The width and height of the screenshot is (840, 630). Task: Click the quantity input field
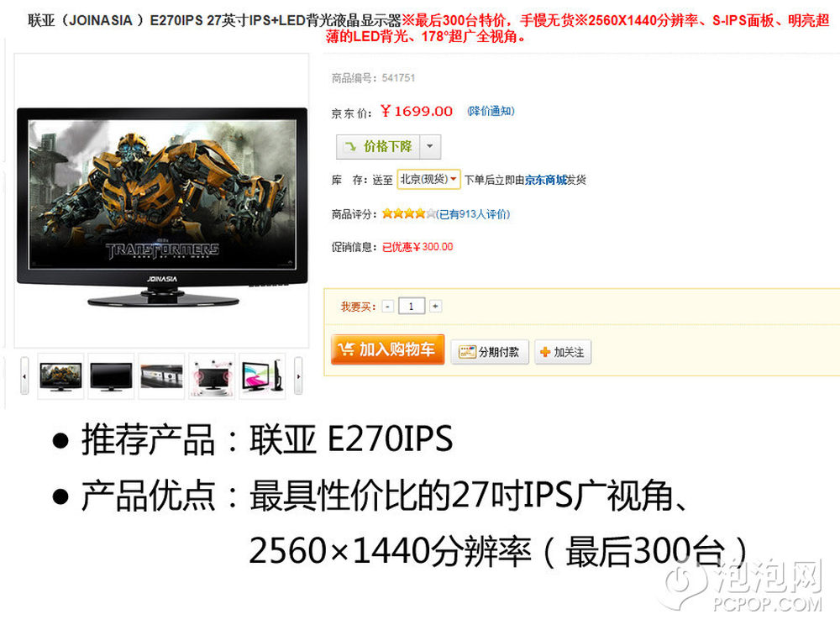point(412,306)
